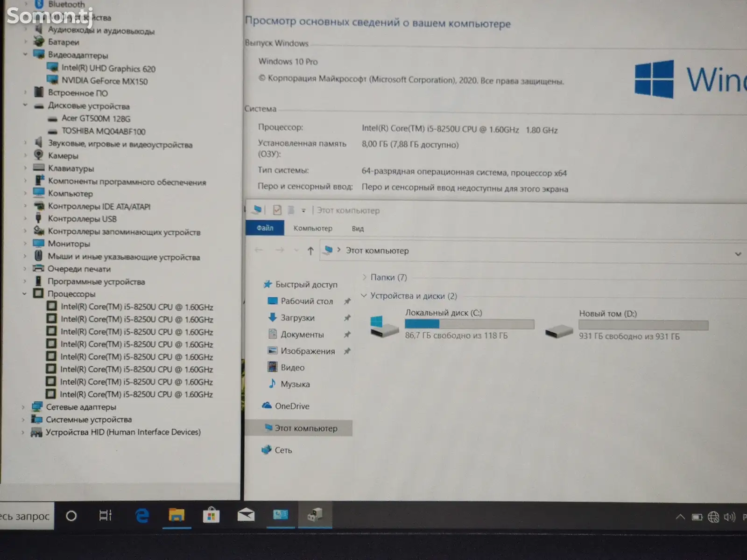Click the Камеры webcam icon
Screen dimensions: 747x560
(x=39, y=155)
